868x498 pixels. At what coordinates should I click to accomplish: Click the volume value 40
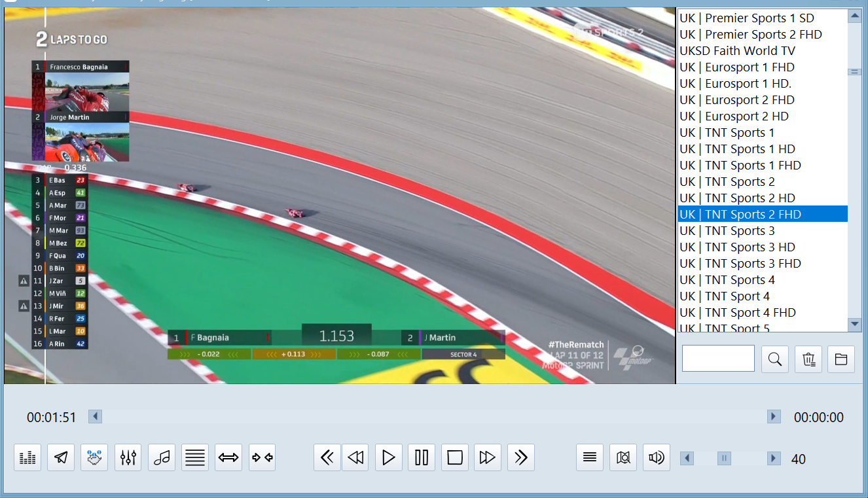click(799, 459)
